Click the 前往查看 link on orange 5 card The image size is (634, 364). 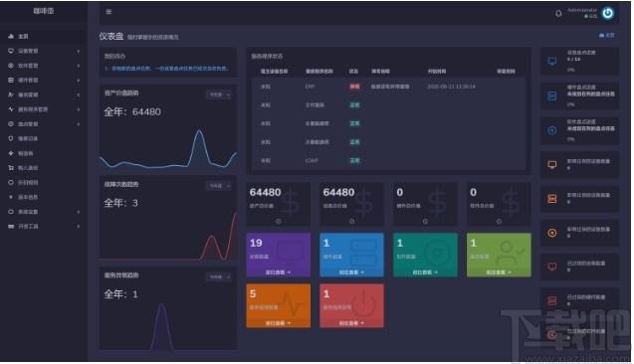click(279, 323)
